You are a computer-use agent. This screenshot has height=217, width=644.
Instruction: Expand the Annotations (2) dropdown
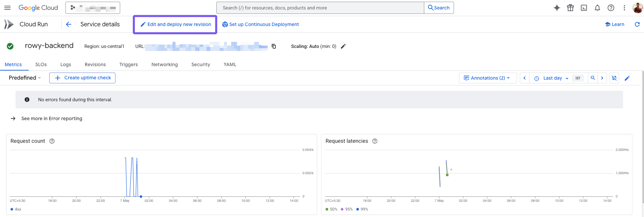488,78
